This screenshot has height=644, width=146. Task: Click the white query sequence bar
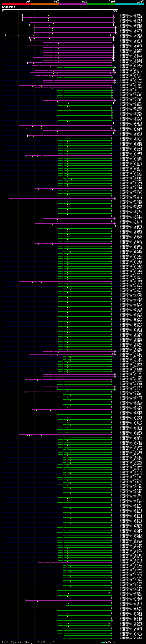(x=60, y=9)
